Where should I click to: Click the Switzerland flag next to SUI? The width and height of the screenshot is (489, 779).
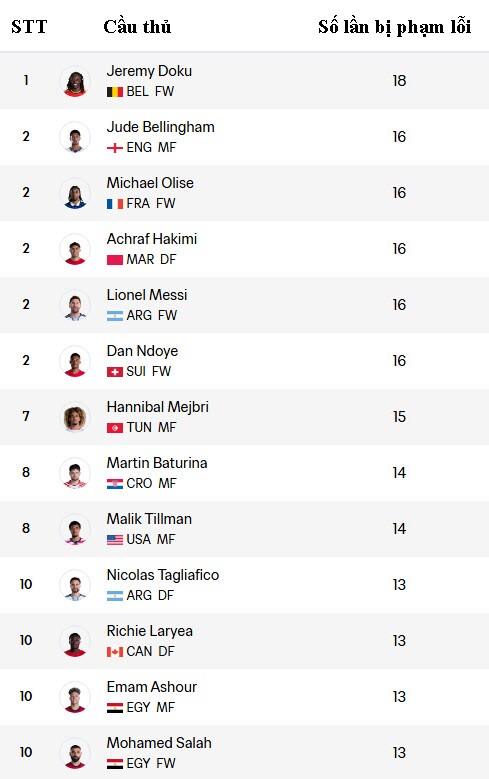click(115, 372)
